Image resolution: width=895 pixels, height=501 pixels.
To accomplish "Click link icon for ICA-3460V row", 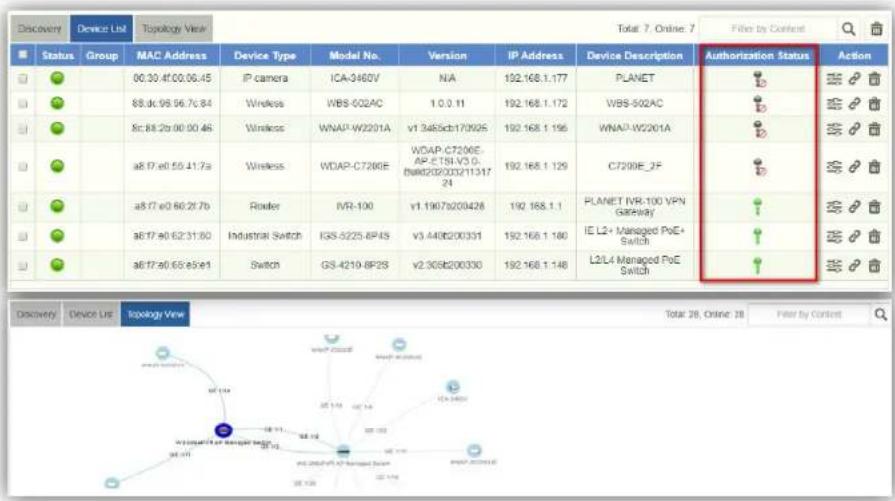I will point(854,79).
